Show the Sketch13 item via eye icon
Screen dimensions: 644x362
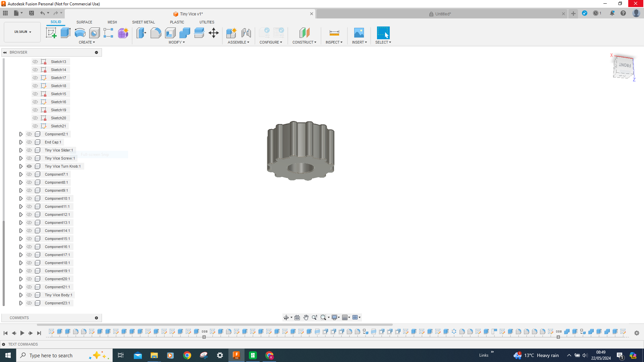coord(35,62)
